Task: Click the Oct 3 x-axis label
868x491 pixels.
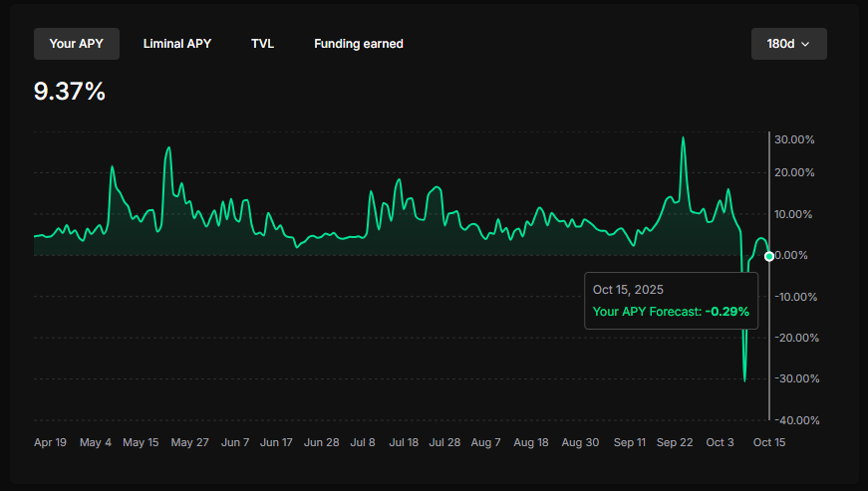Action: [x=720, y=442]
